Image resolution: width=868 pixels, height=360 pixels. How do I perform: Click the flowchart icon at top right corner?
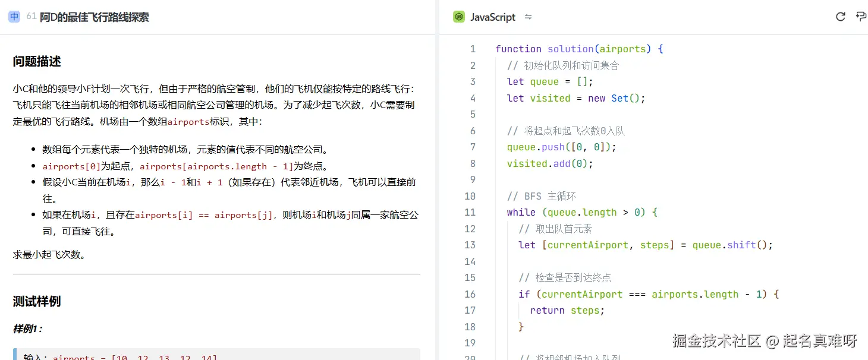861,17
